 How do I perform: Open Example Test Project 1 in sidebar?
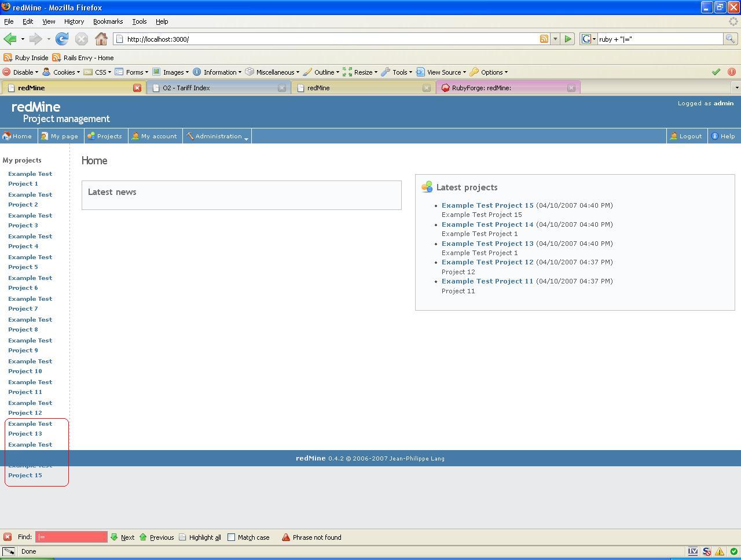[30, 179]
